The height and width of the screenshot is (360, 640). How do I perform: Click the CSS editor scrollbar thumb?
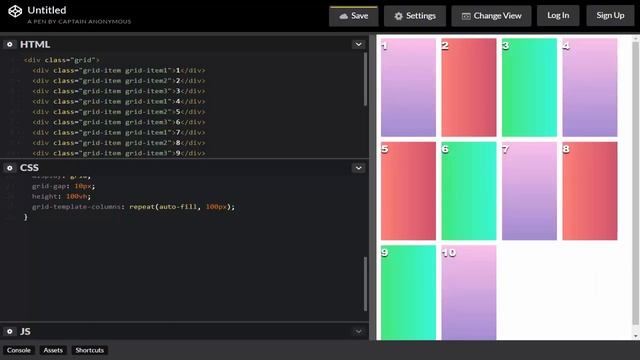point(365,284)
